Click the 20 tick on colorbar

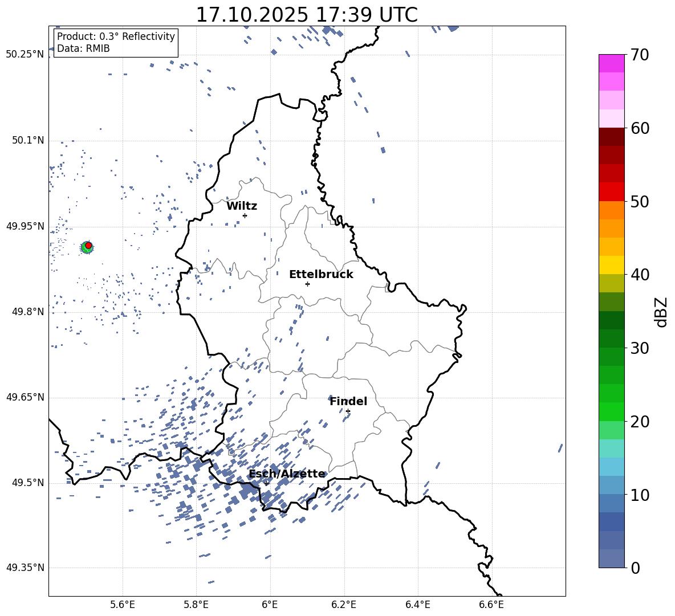pos(640,422)
